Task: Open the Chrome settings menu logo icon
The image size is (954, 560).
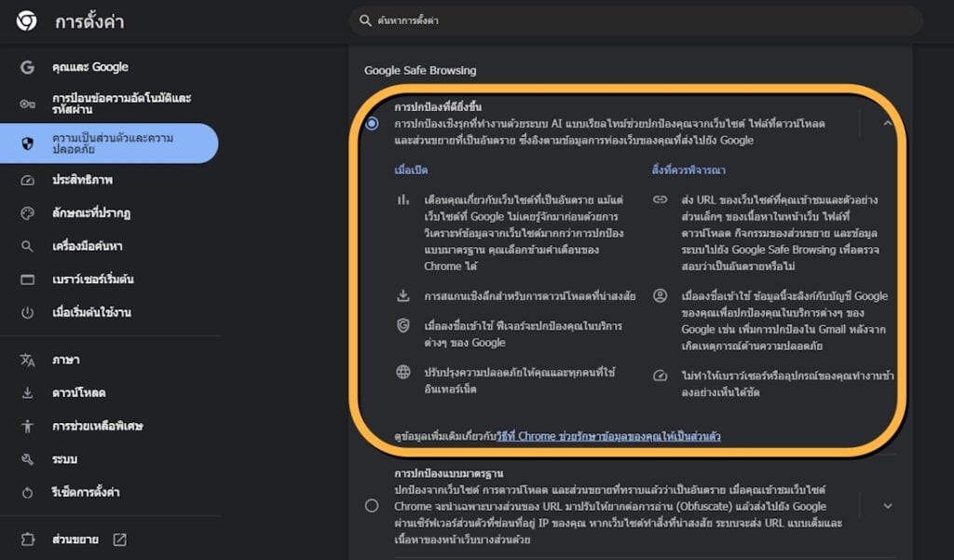Action: 26,20
